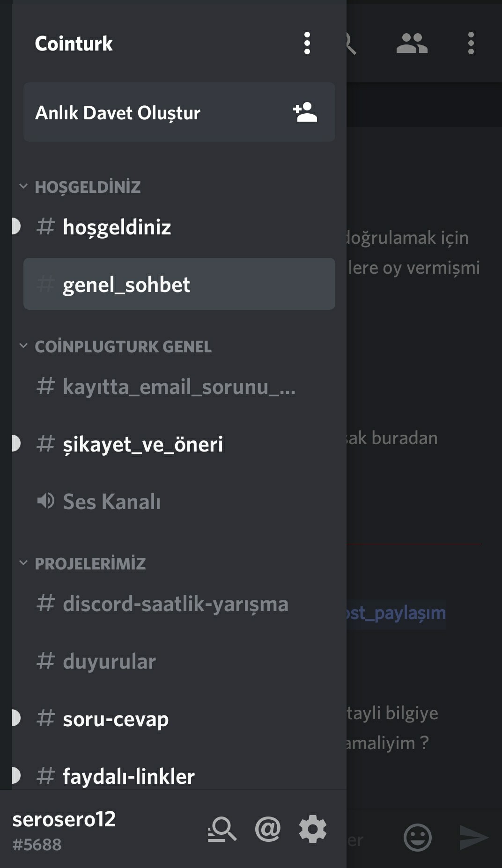This screenshot has height=868, width=502.
Task: Tap the add-person invite icon
Action: [305, 112]
